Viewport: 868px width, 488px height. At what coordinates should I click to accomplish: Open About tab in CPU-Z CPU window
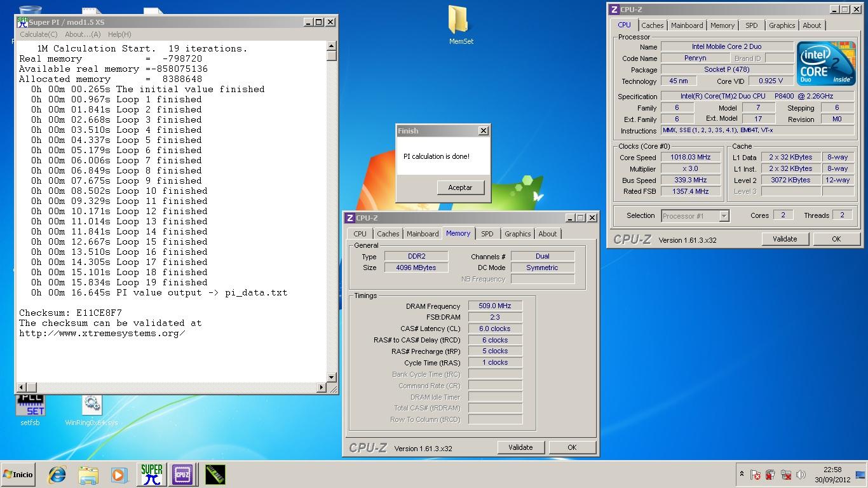(812, 25)
